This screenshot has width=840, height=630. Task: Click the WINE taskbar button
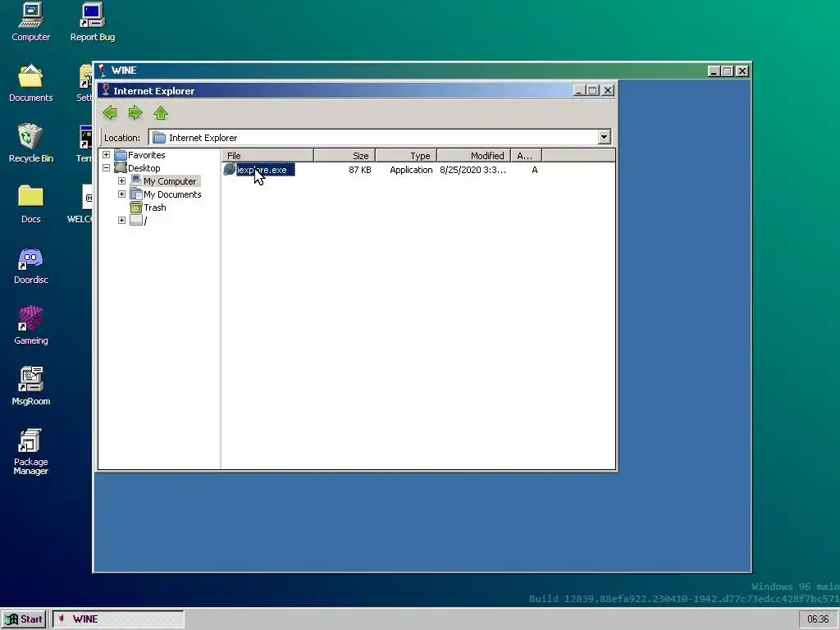118,619
